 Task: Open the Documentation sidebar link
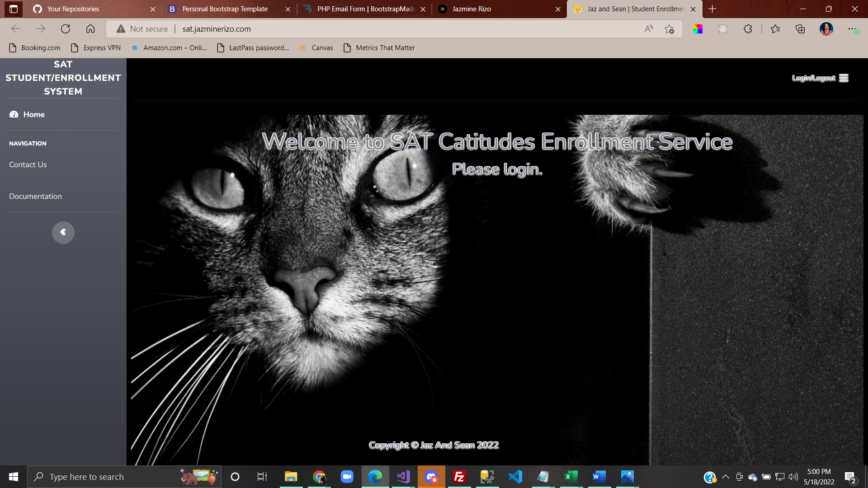pyautogui.click(x=35, y=196)
